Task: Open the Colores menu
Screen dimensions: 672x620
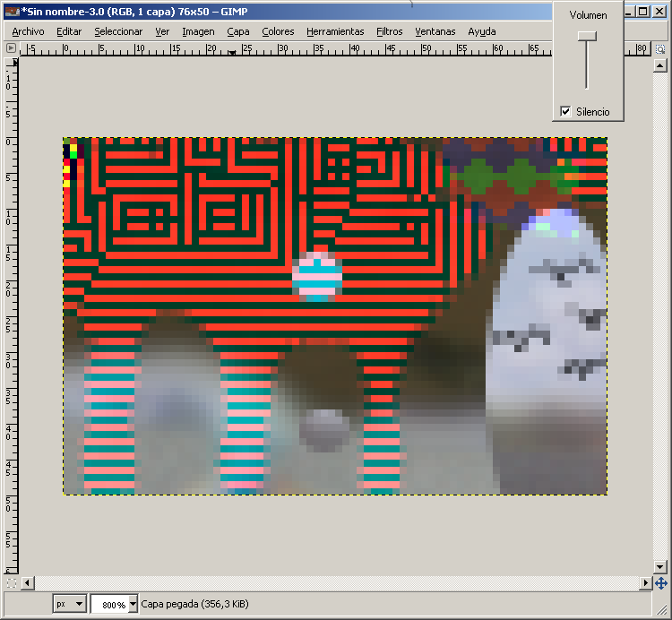Action: tap(278, 31)
